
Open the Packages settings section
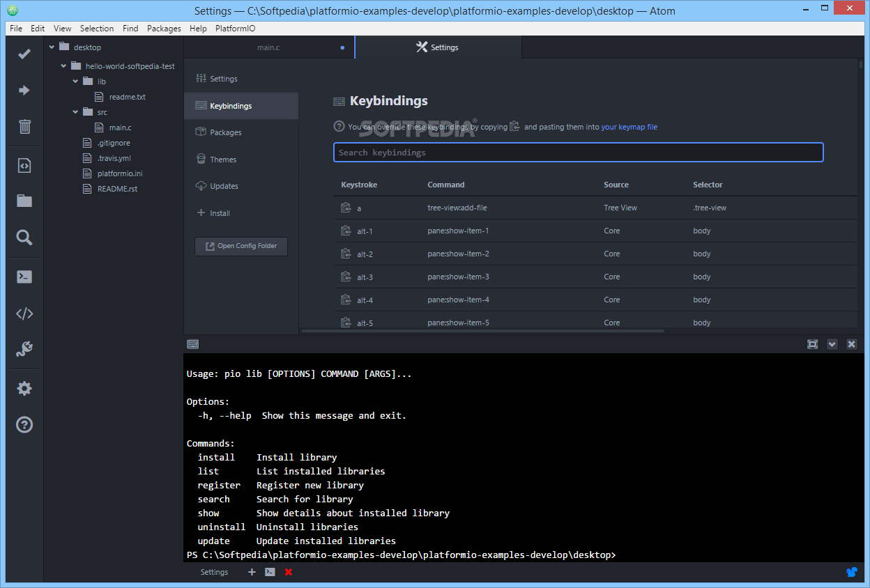click(241, 132)
